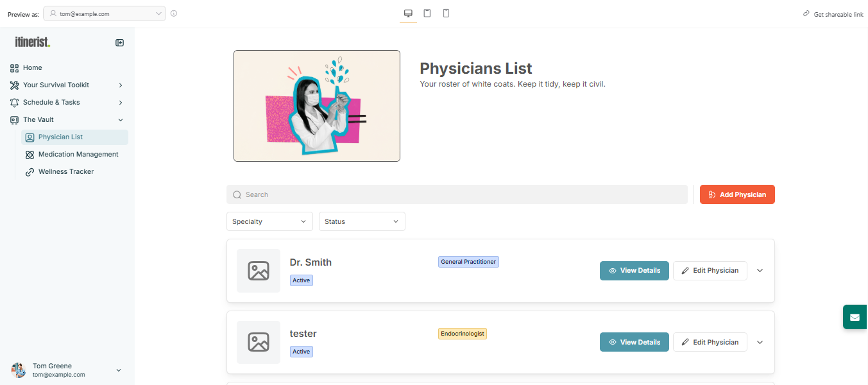View Details for tester
868x385 pixels.
(634, 341)
